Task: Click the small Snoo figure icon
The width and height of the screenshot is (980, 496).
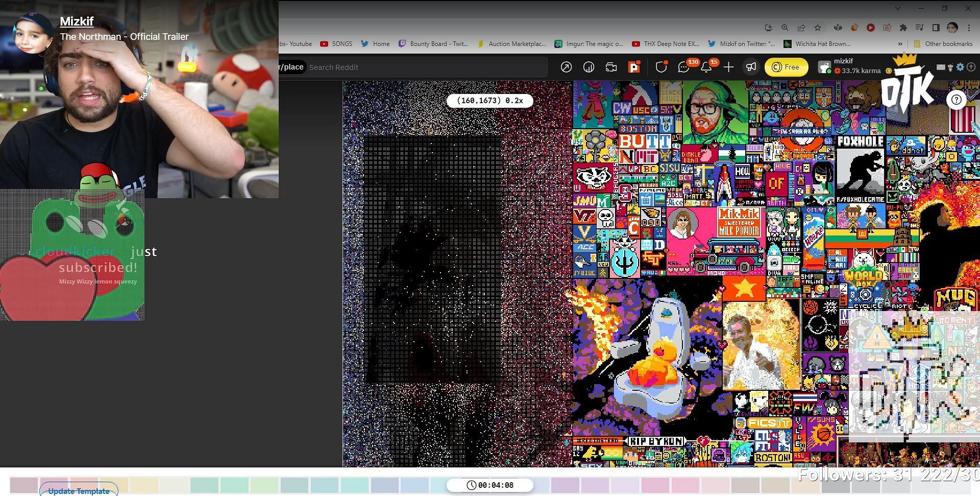Action: pos(950,67)
